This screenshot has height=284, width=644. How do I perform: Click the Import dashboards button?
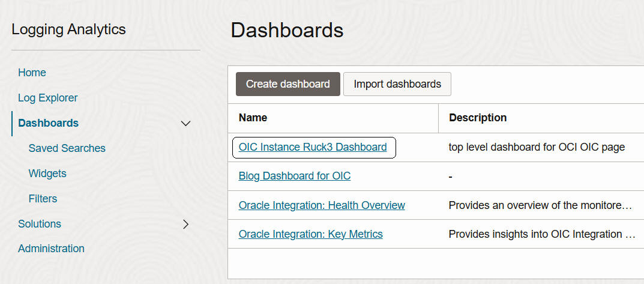pyautogui.click(x=397, y=84)
